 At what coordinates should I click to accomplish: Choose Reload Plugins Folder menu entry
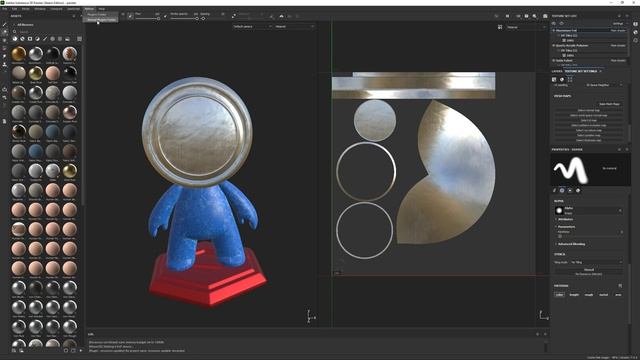[101, 19]
